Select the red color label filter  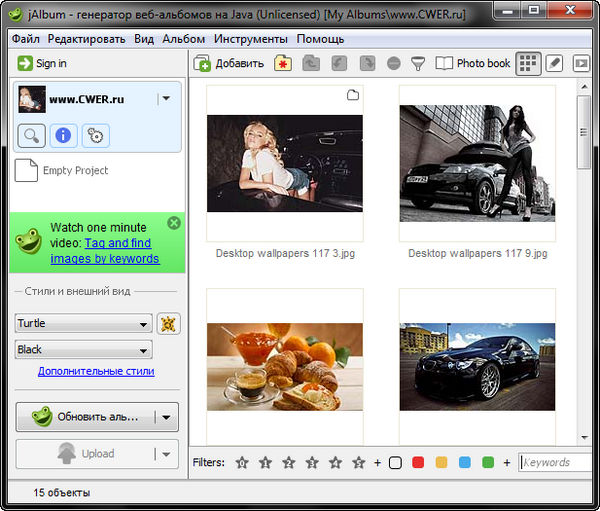point(418,462)
